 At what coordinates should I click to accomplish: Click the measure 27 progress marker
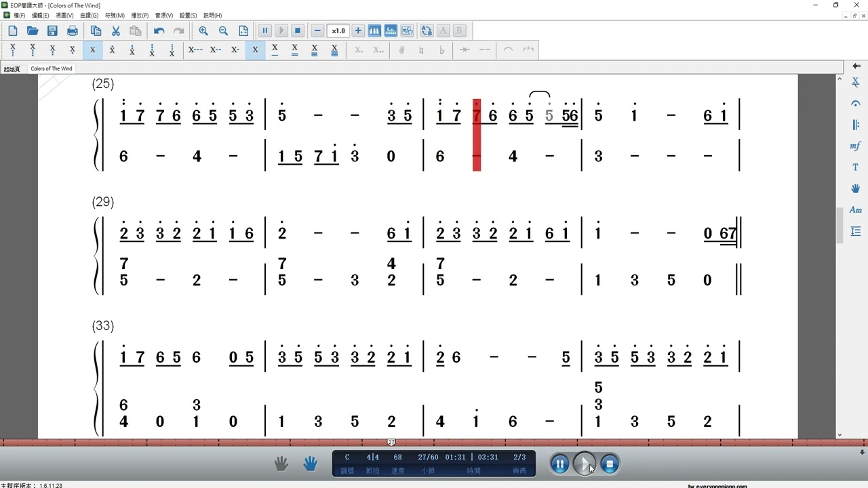click(x=391, y=443)
